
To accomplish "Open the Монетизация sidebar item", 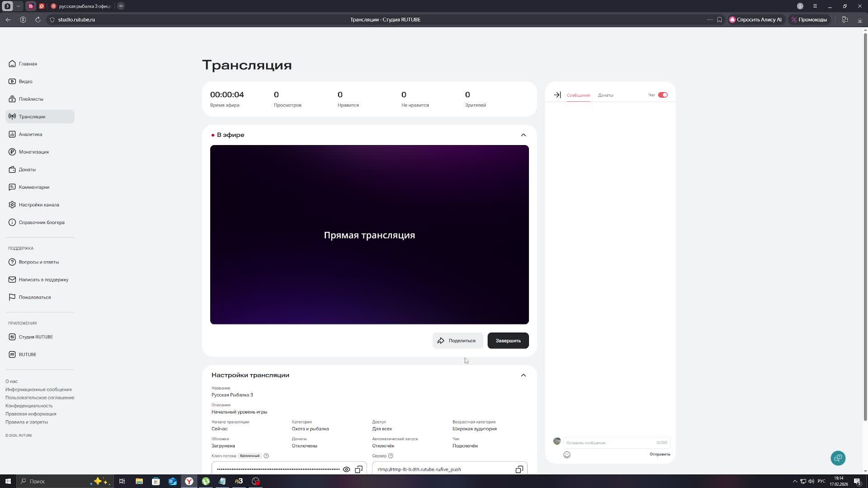I will pyautogui.click(x=33, y=152).
